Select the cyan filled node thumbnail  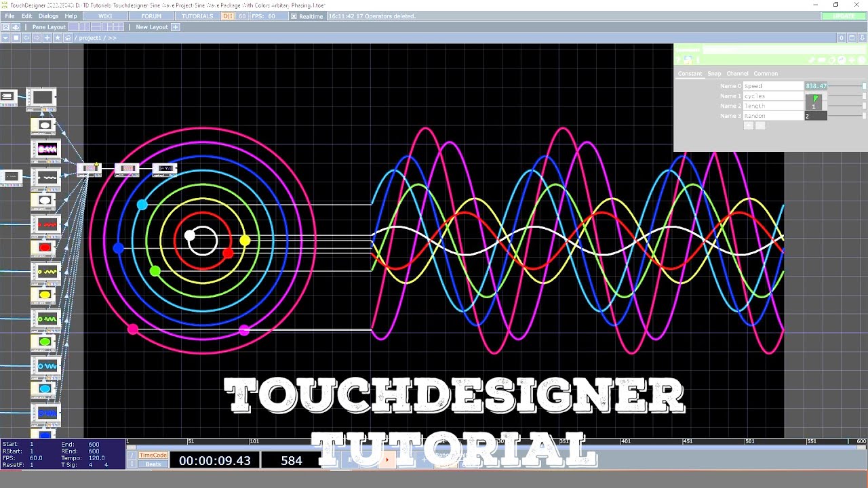pos(45,388)
